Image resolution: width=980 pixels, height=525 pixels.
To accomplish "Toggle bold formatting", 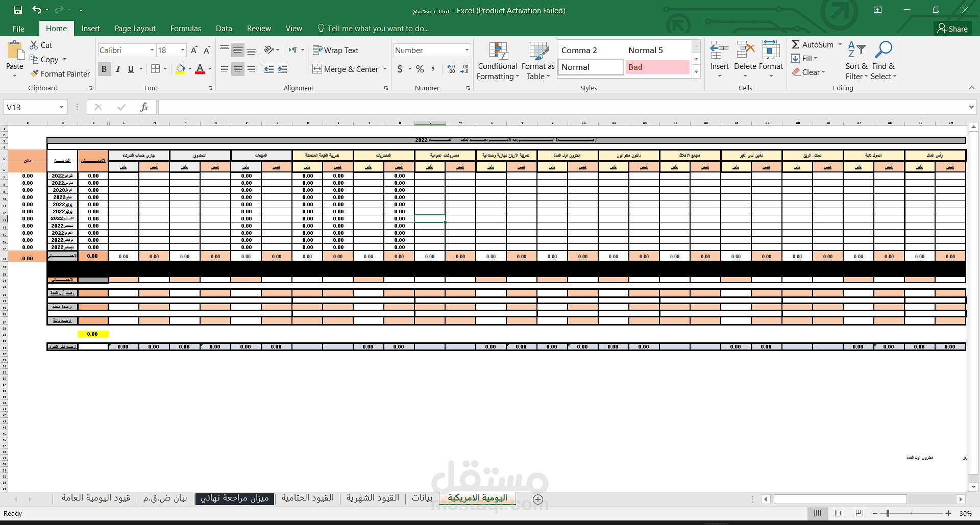I will coord(104,69).
